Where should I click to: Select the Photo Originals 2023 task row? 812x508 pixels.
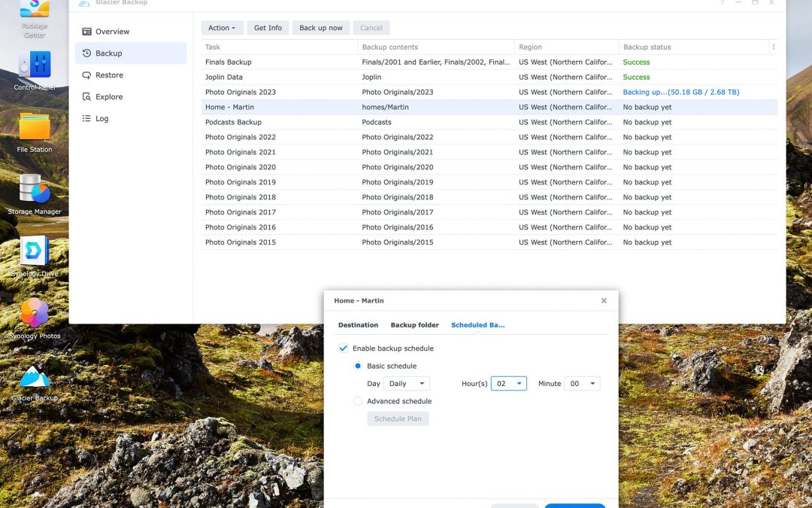click(x=241, y=92)
